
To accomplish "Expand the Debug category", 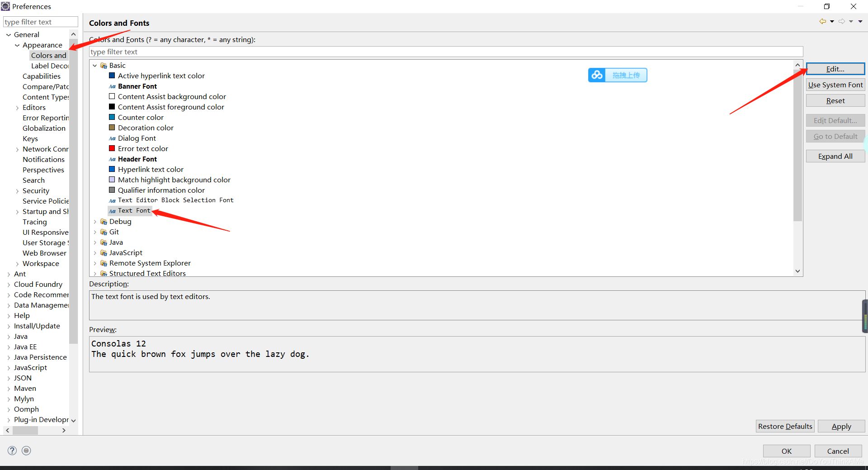I will (95, 222).
